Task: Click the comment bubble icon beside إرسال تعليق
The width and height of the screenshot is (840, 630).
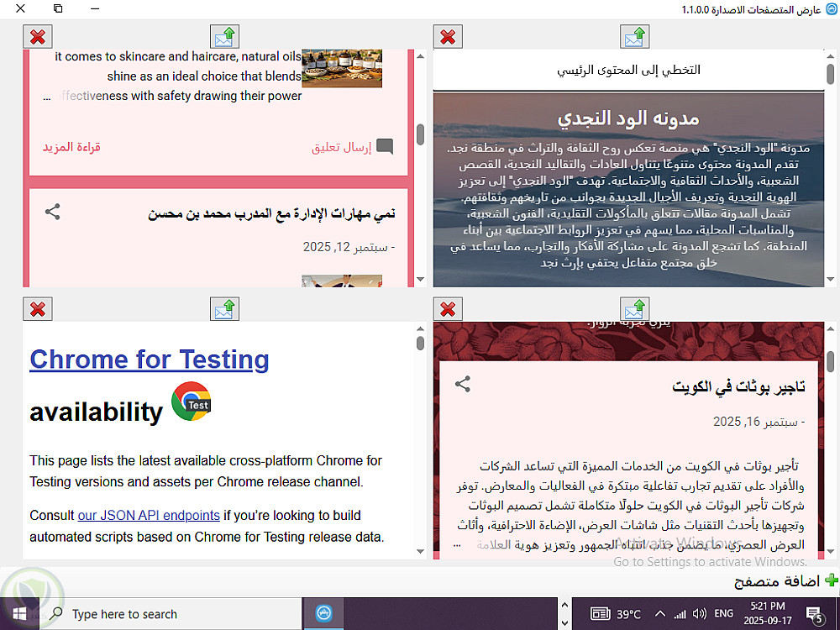Action: tap(385, 146)
